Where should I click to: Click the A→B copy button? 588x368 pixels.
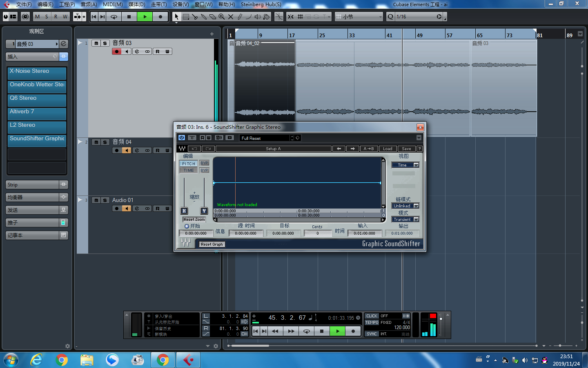coord(369,149)
